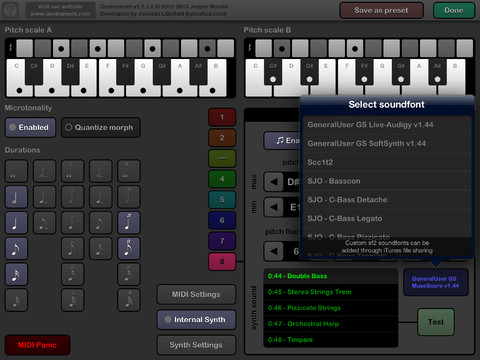Select pink preset slot 8

(222, 262)
